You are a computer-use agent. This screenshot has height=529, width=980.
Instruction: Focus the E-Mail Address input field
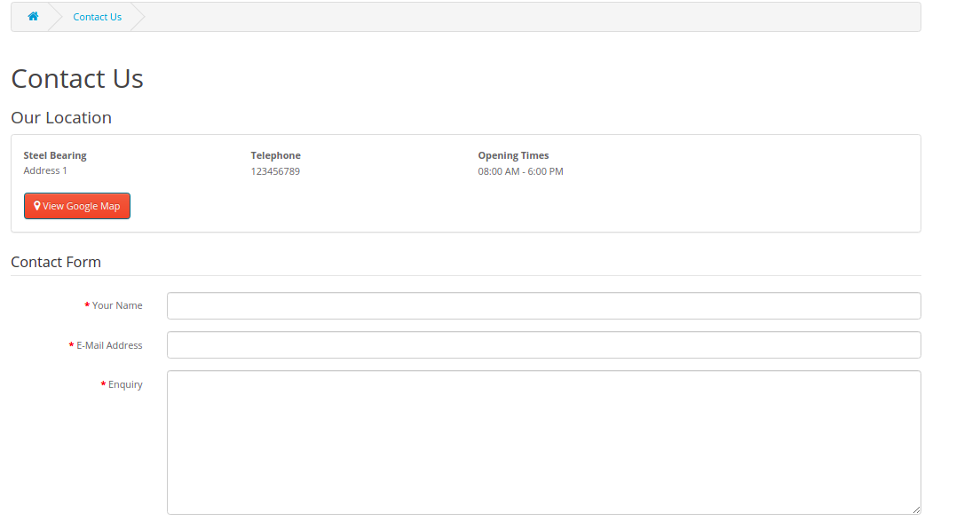(544, 345)
